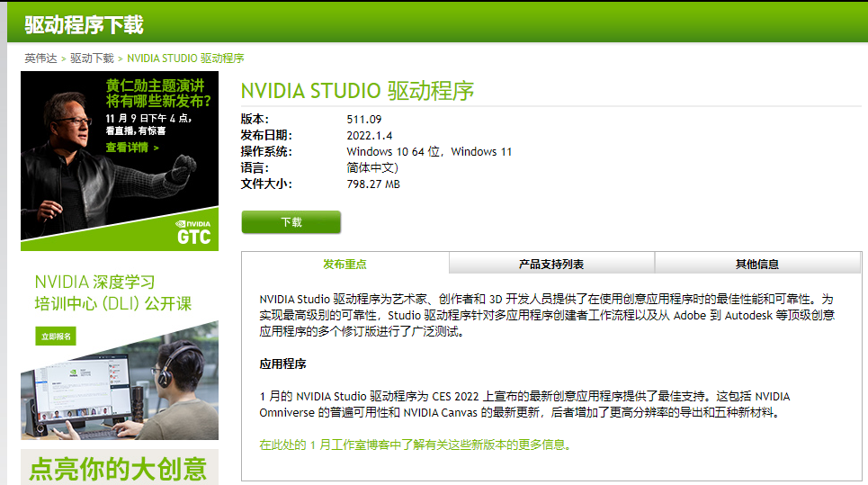Click the 黄仁勋主题演讲 banner headline
Screen dimensions: 868x485
coord(160,93)
